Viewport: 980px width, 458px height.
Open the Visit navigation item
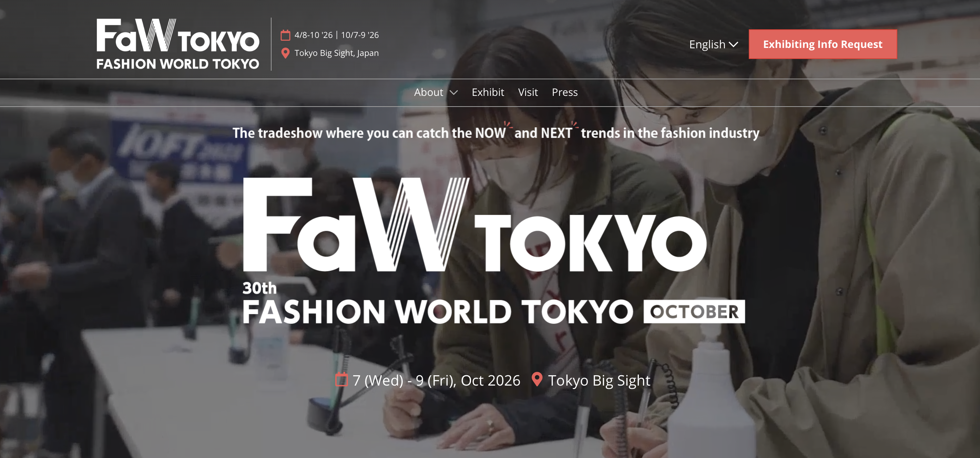pyautogui.click(x=528, y=92)
